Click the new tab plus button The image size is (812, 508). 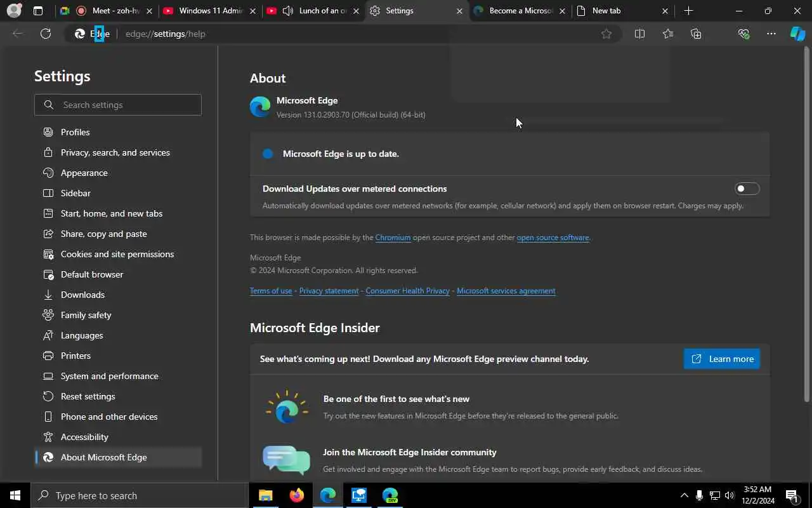(689, 11)
